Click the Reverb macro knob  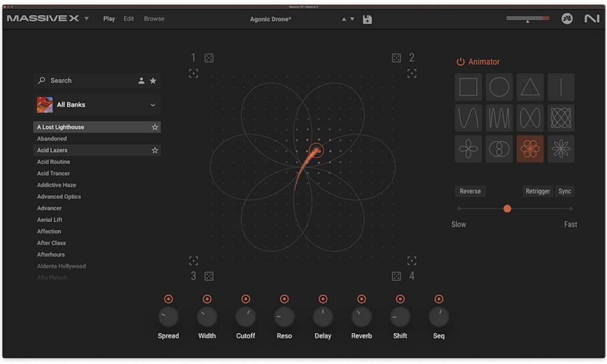(362, 317)
